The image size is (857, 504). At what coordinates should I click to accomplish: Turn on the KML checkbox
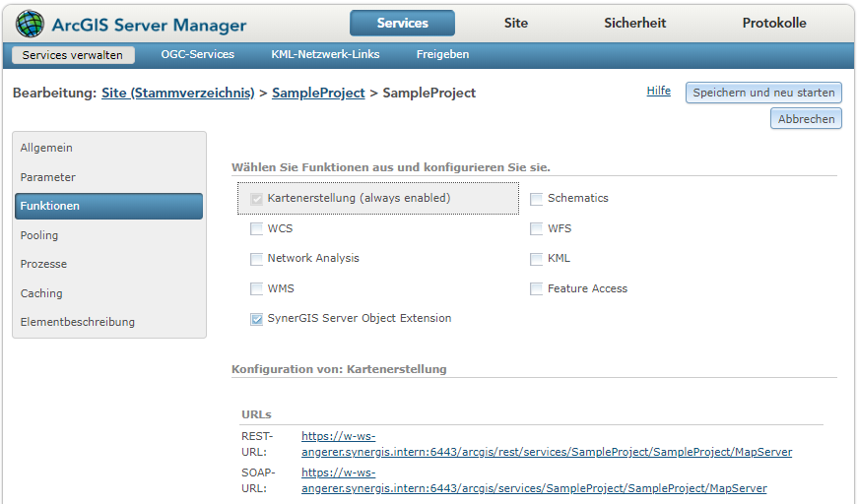point(537,259)
